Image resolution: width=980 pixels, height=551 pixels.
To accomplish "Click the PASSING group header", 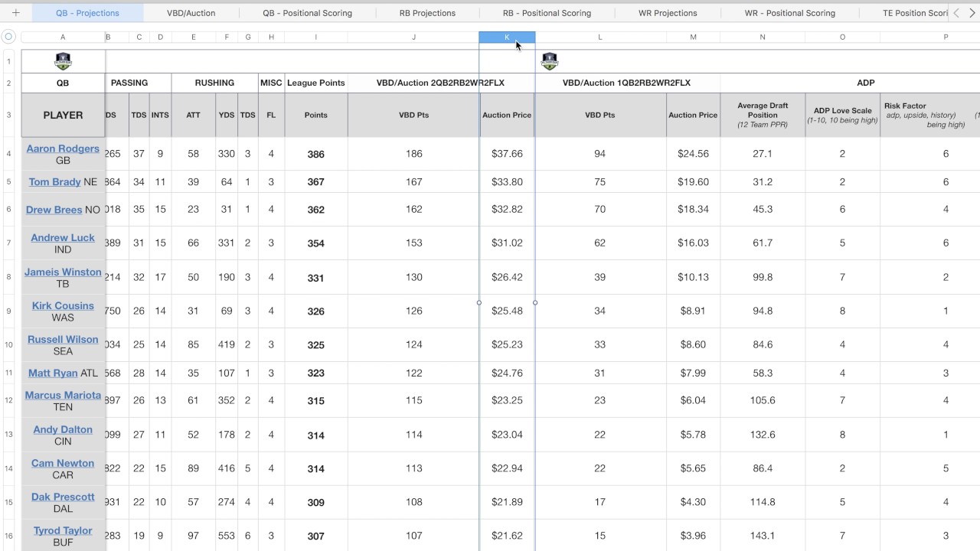I will 138,83.
